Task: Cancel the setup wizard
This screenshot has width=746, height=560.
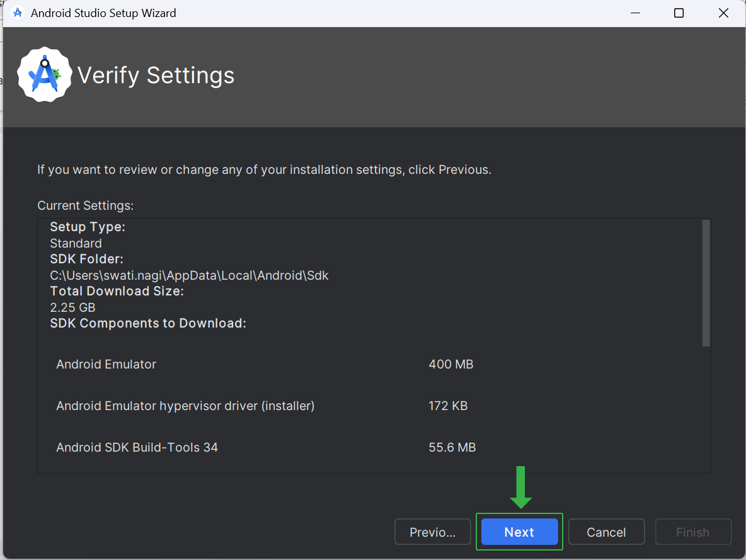Action: point(606,532)
